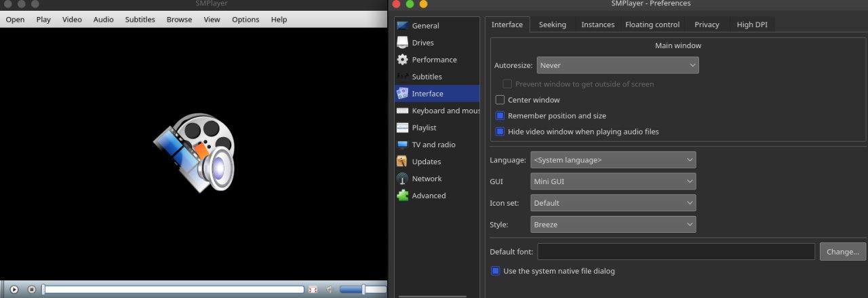
Task: Open the Subtitles menu in menu bar
Action: (140, 20)
